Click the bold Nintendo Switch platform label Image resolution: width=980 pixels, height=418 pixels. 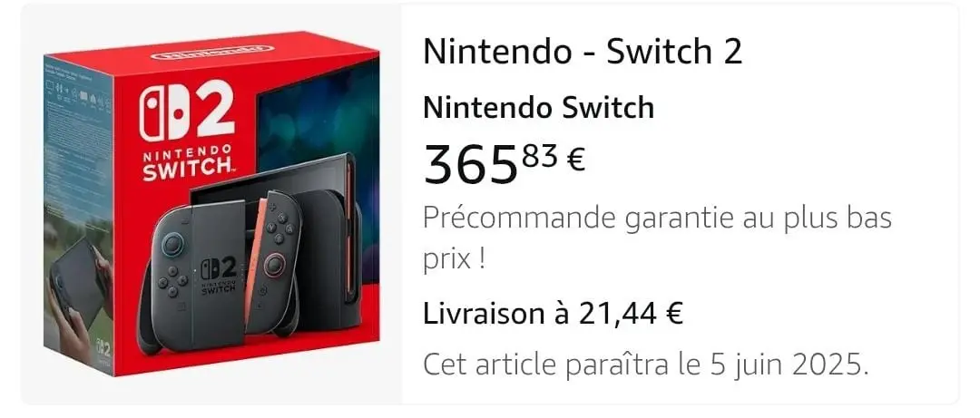pos(538,108)
